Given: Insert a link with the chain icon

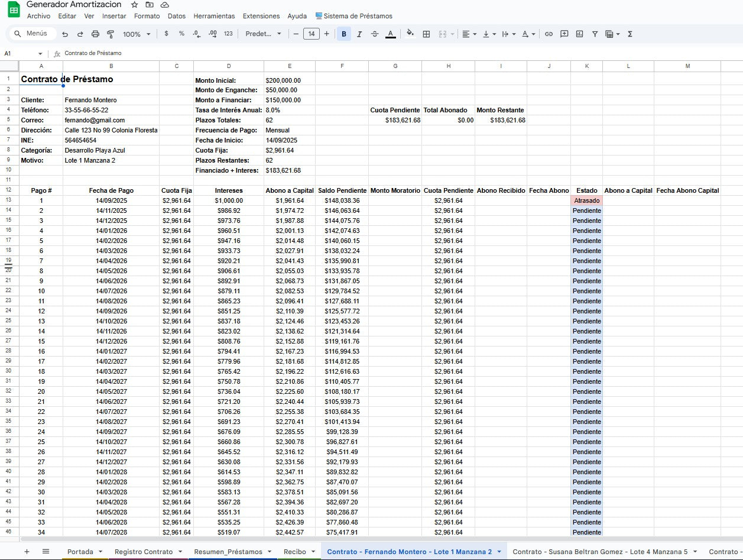Looking at the screenshot, I should (550, 34).
